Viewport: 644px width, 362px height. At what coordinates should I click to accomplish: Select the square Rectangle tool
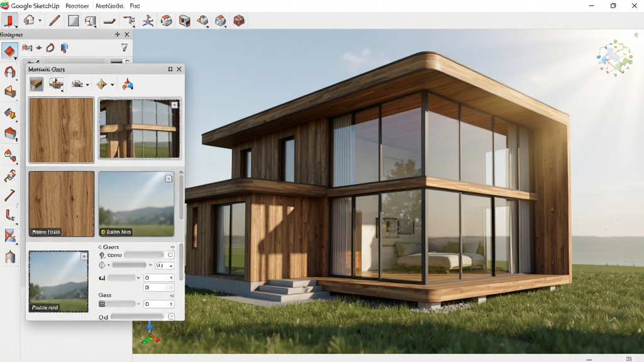(73, 21)
